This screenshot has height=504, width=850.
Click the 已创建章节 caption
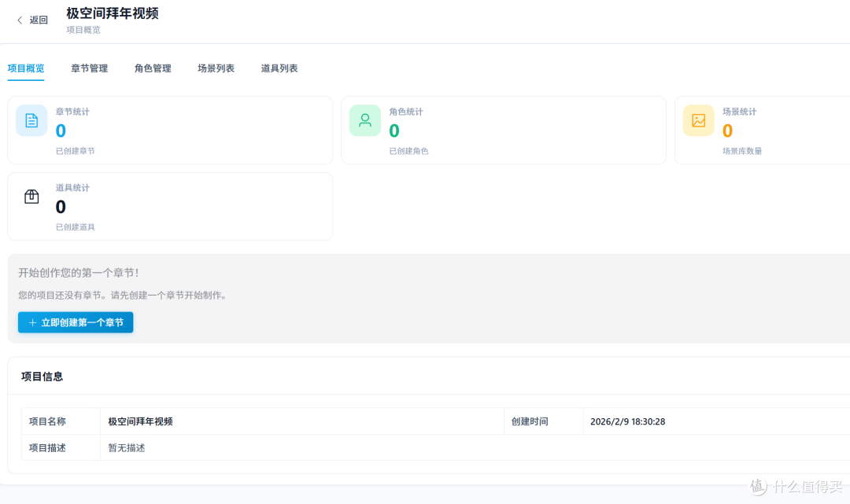76,151
